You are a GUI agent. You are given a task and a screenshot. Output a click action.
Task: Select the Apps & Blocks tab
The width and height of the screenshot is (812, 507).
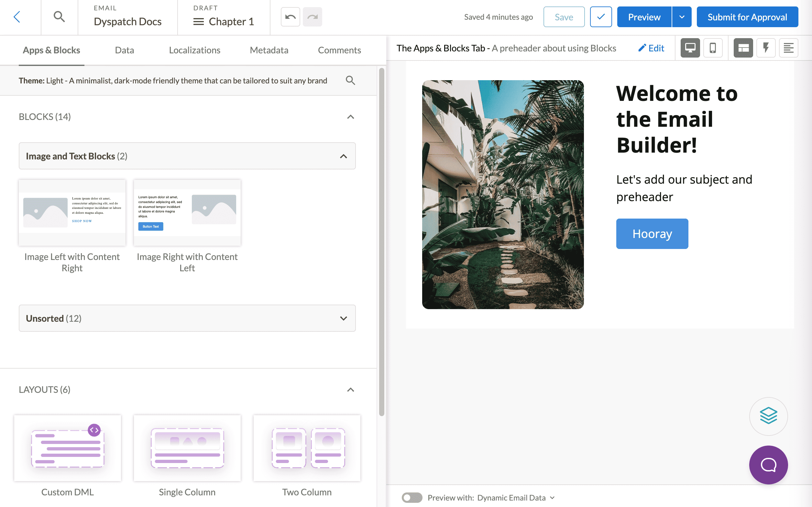[51, 50]
